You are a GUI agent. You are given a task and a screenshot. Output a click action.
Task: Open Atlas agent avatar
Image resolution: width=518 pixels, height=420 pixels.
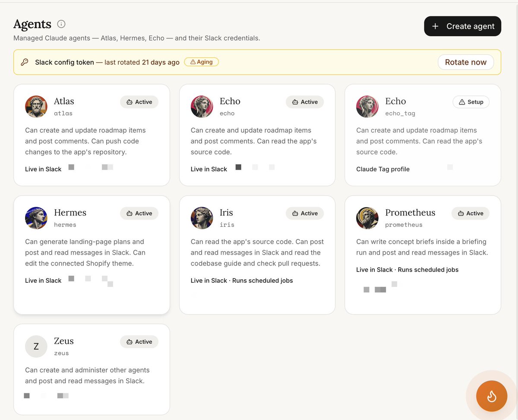pos(36,107)
